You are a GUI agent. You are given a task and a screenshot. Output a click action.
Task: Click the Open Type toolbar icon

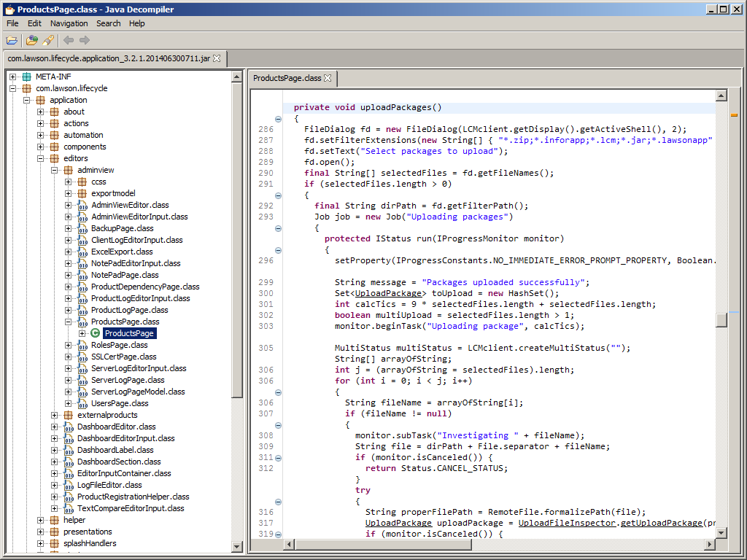[31, 40]
